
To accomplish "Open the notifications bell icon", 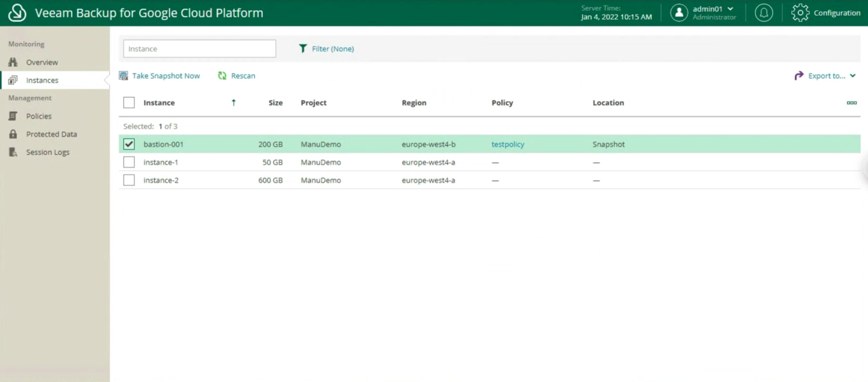I will (x=764, y=13).
